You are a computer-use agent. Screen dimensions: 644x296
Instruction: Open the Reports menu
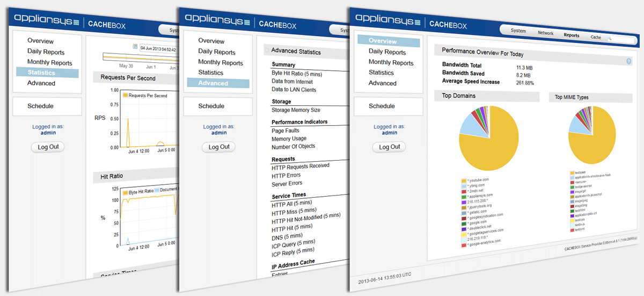click(x=572, y=35)
